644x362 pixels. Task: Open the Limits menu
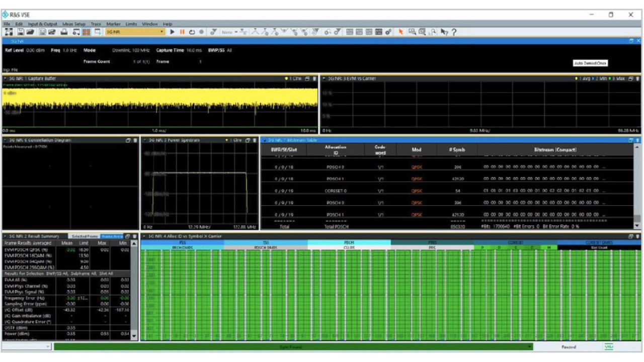[131, 24]
